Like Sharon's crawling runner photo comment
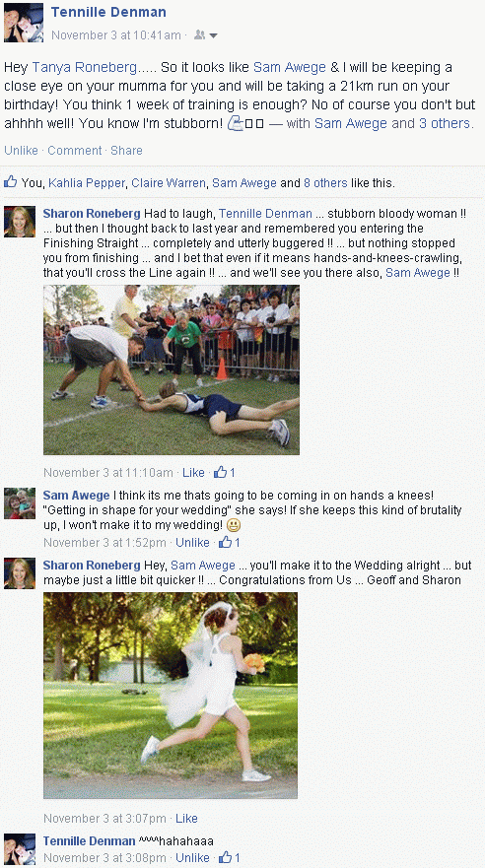This screenshot has height=868, width=485. pos(194,473)
